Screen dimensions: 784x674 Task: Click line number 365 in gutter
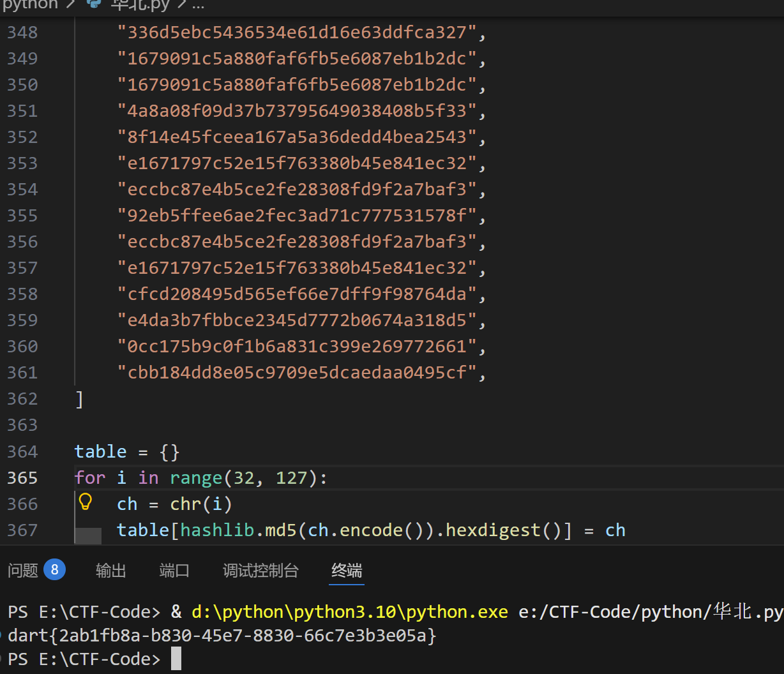pos(22,477)
